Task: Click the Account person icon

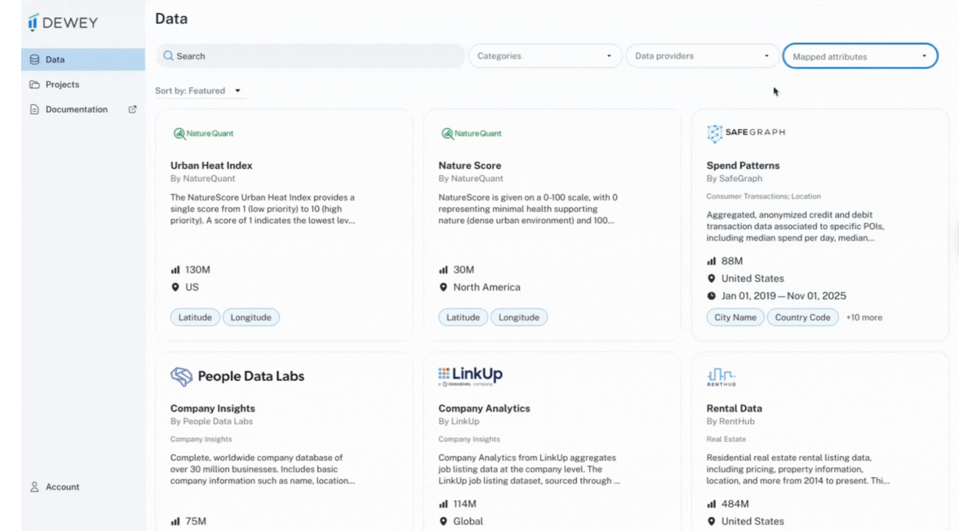Action: click(x=35, y=487)
